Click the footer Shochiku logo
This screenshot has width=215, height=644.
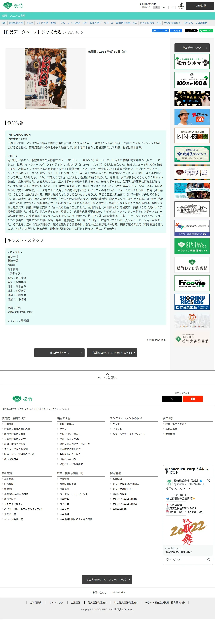click(22, 399)
